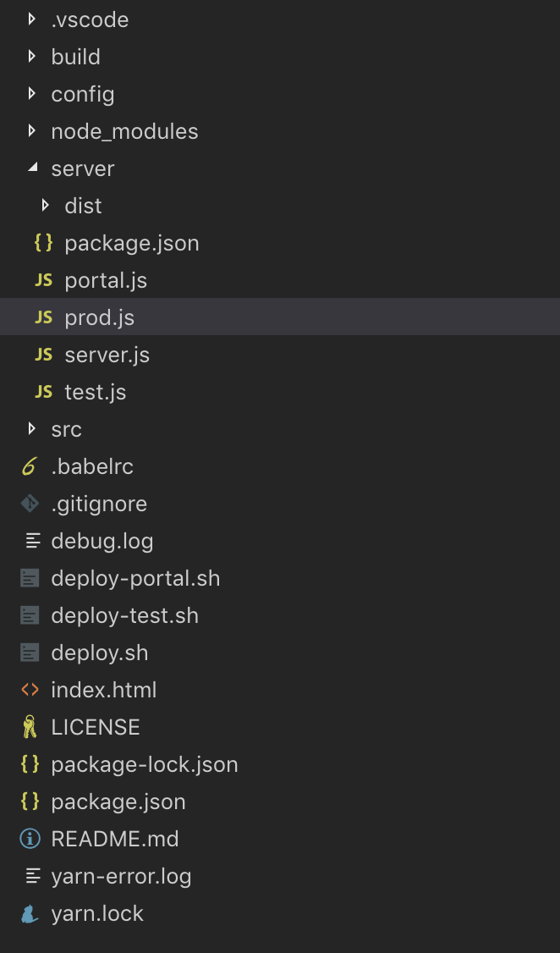Click the LICENSE file's key icon
This screenshot has width=560, height=953.
click(x=30, y=727)
